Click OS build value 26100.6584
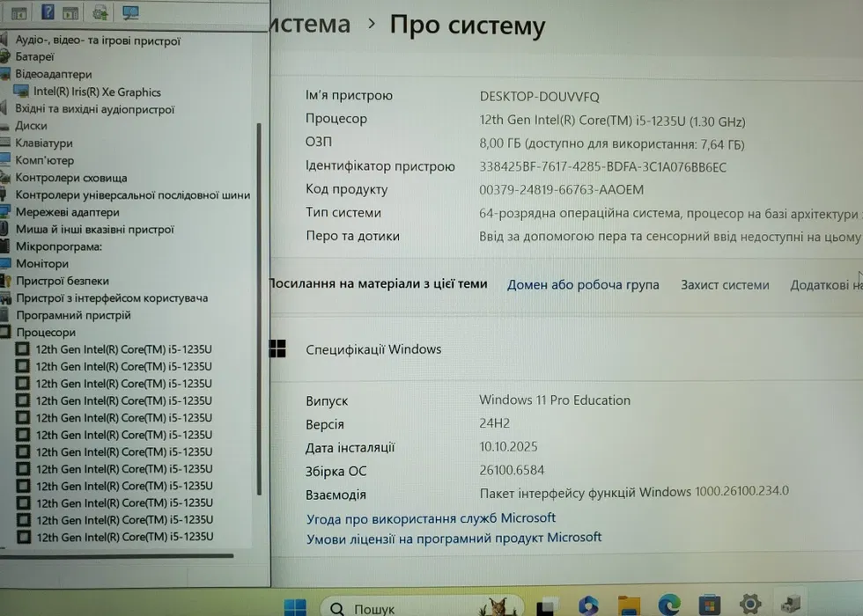 pos(512,470)
